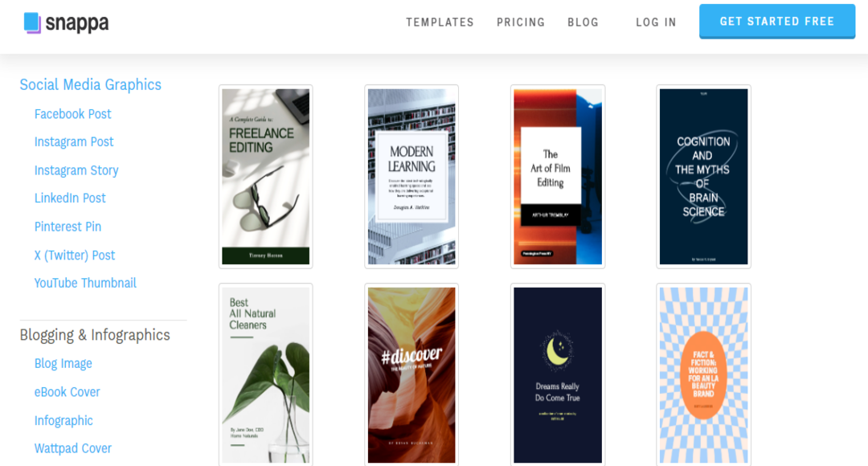Open the Dreams Really Do Come True template
Viewport: 868px width, 466px height.
[558, 374]
